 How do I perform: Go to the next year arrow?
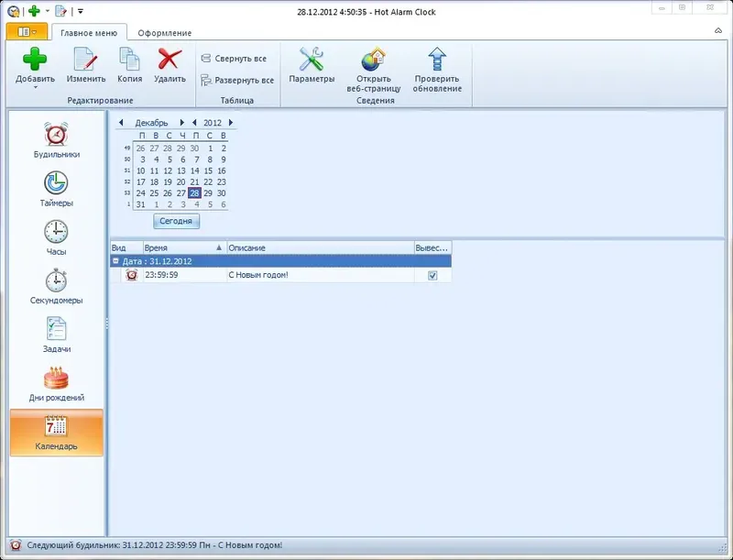point(231,123)
